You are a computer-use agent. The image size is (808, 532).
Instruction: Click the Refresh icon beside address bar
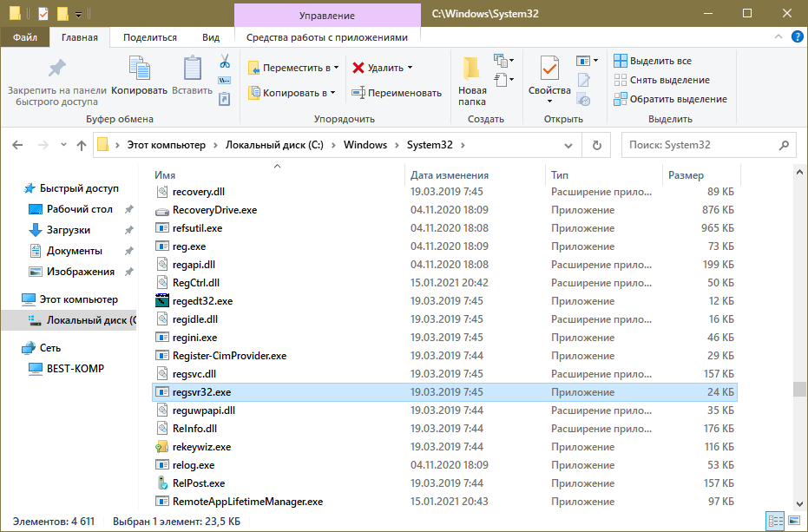pos(596,146)
